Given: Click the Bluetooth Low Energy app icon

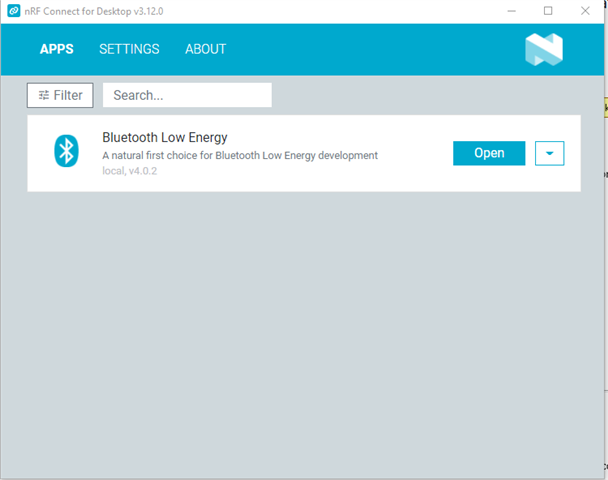Looking at the screenshot, I should [66, 151].
